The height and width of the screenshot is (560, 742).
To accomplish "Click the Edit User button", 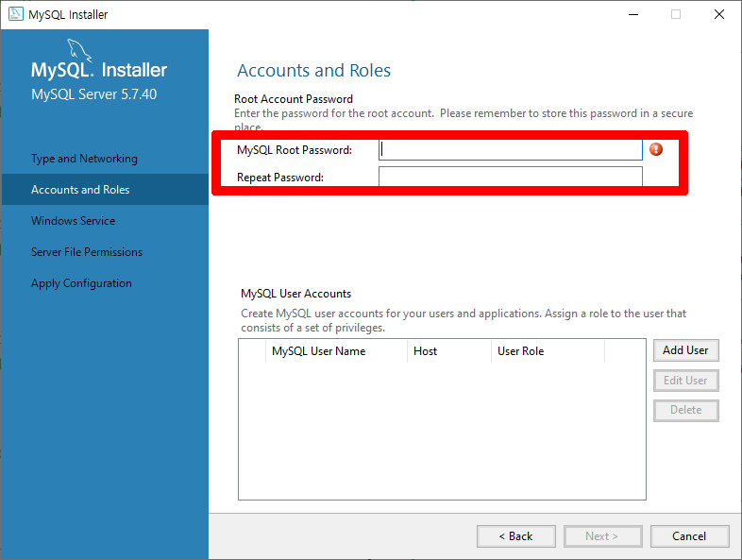I will coord(685,381).
